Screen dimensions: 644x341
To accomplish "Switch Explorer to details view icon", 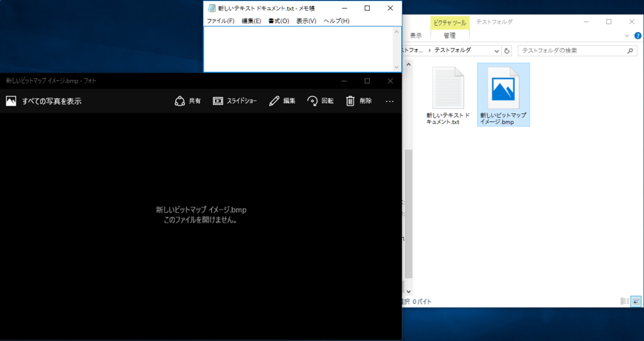I will click(x=625, y=301).
